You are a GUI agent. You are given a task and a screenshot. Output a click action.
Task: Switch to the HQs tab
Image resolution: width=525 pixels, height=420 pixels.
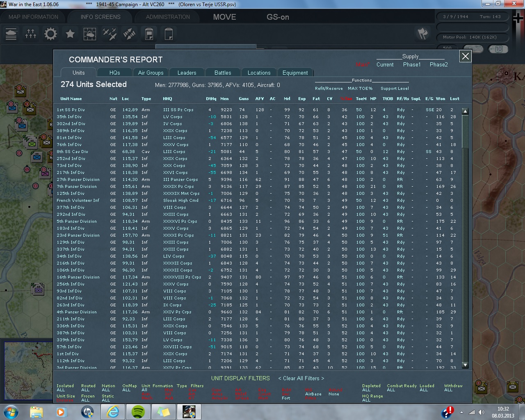click(x=115, y=73)
